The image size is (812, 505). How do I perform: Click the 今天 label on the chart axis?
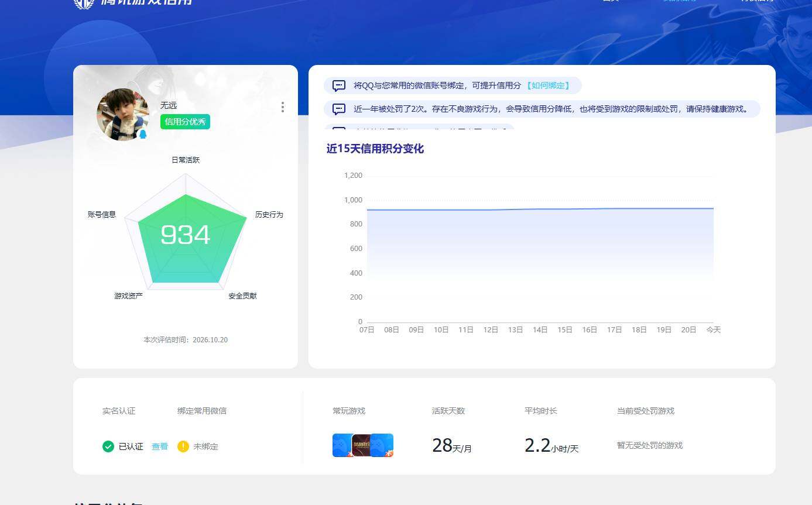[714, 330]
